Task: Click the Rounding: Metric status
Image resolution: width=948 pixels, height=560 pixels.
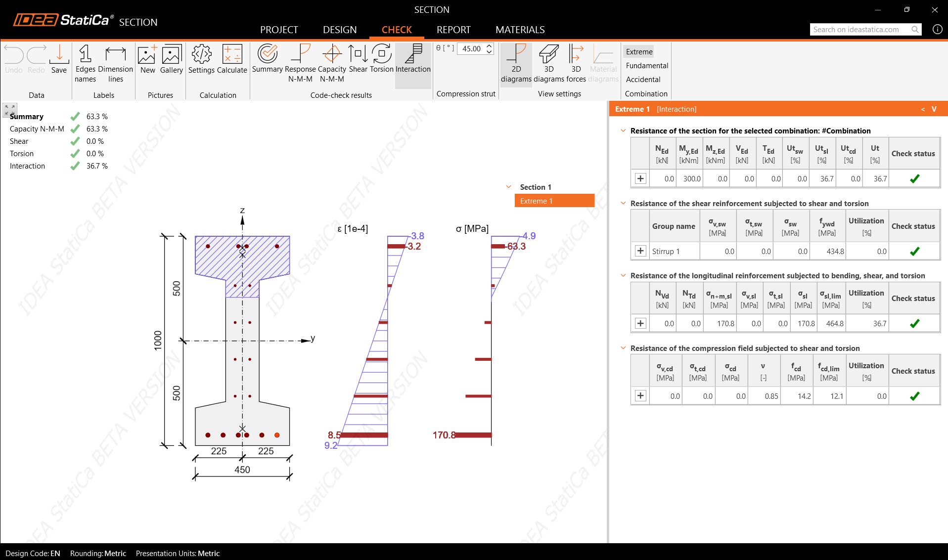Action: click(98, 554)
